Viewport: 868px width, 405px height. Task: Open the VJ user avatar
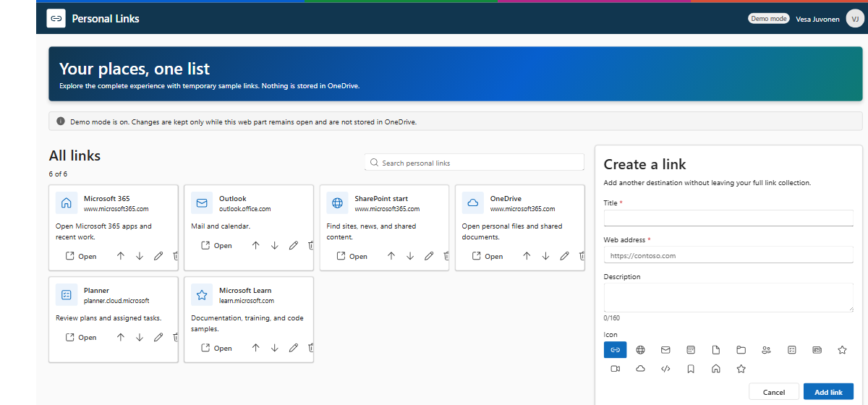pos(854,19)
